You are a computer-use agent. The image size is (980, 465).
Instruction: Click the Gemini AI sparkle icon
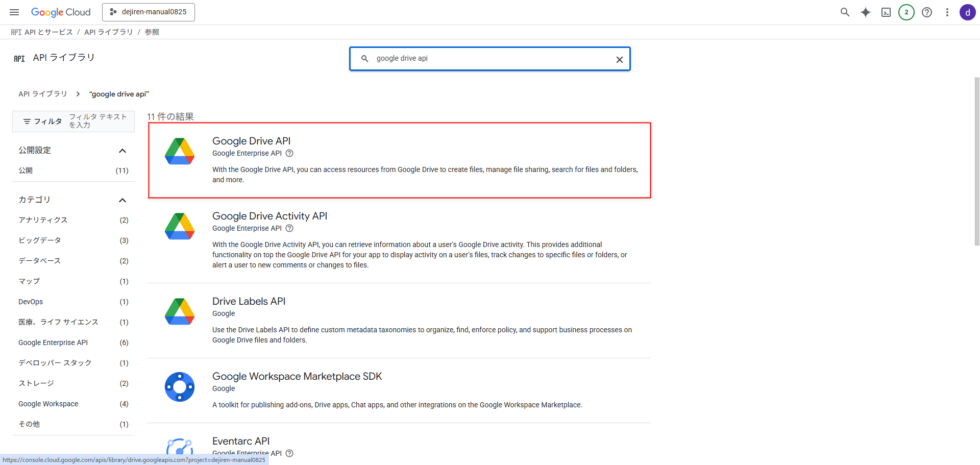point(865,12)
